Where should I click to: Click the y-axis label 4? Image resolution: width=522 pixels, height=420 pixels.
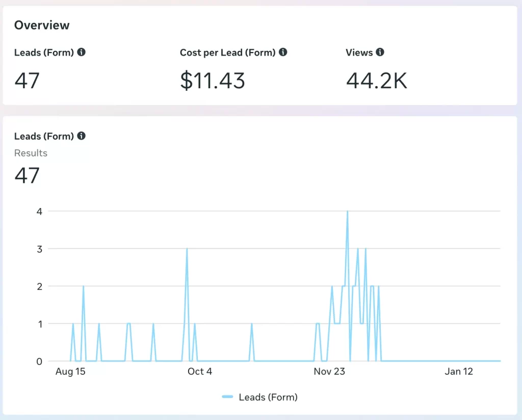tap(38, 211)
